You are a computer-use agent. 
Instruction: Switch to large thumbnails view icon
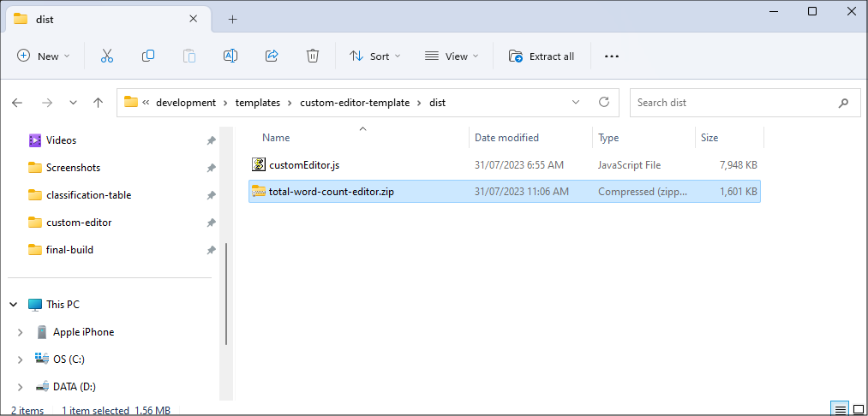pos(858,410)
